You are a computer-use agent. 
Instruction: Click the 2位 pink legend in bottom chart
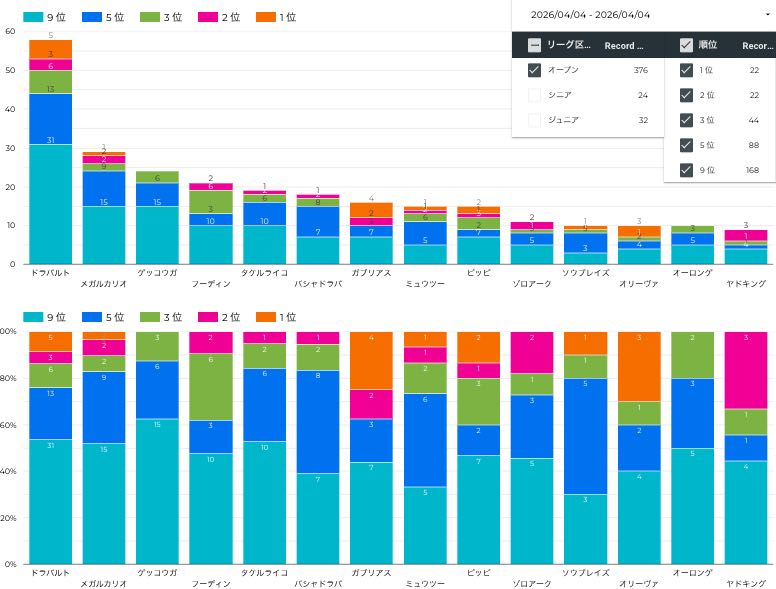[x=219, y=317]
